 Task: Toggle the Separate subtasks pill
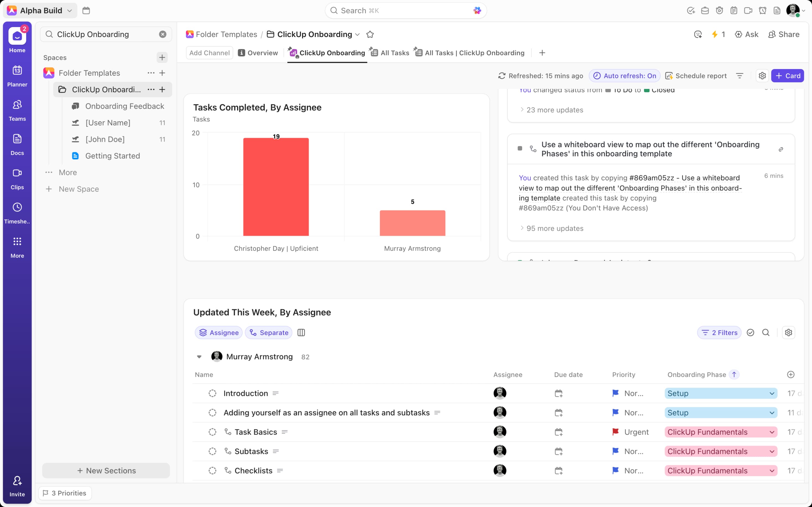pos(269,333)
